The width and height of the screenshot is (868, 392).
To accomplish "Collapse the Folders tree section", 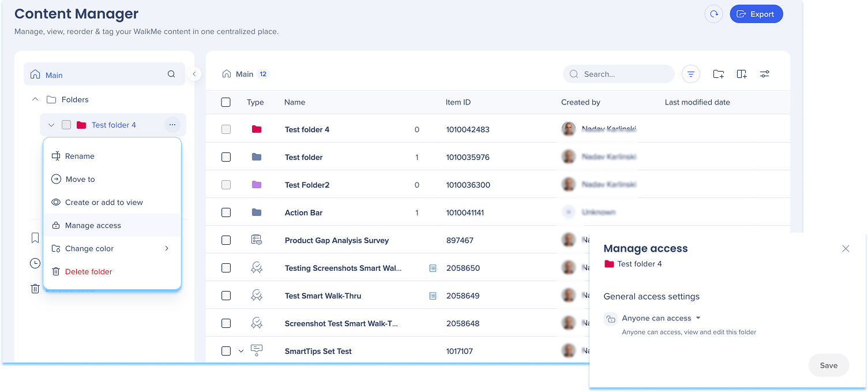I will coord(35,99).
